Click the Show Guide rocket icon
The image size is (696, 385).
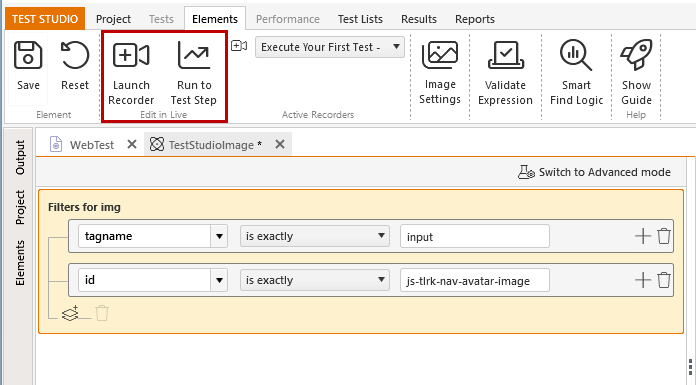tap(636, 55)
